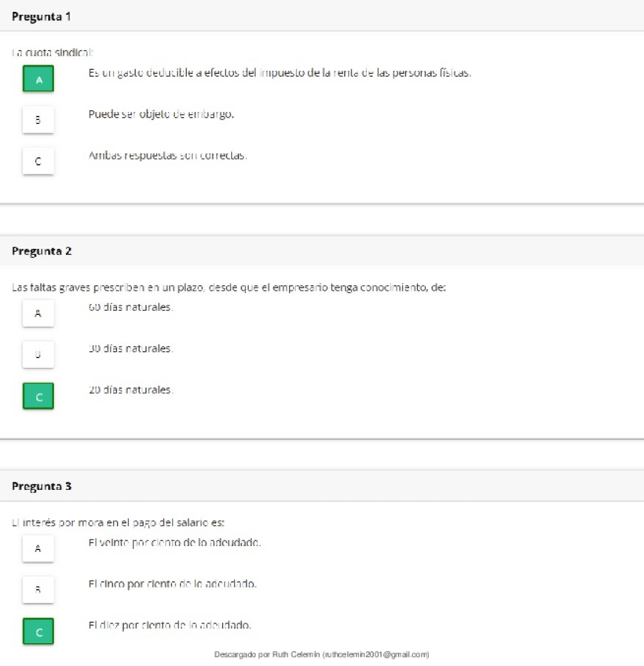
Task: Select option A button in Pregunta 3
Action: coord(38,549)
